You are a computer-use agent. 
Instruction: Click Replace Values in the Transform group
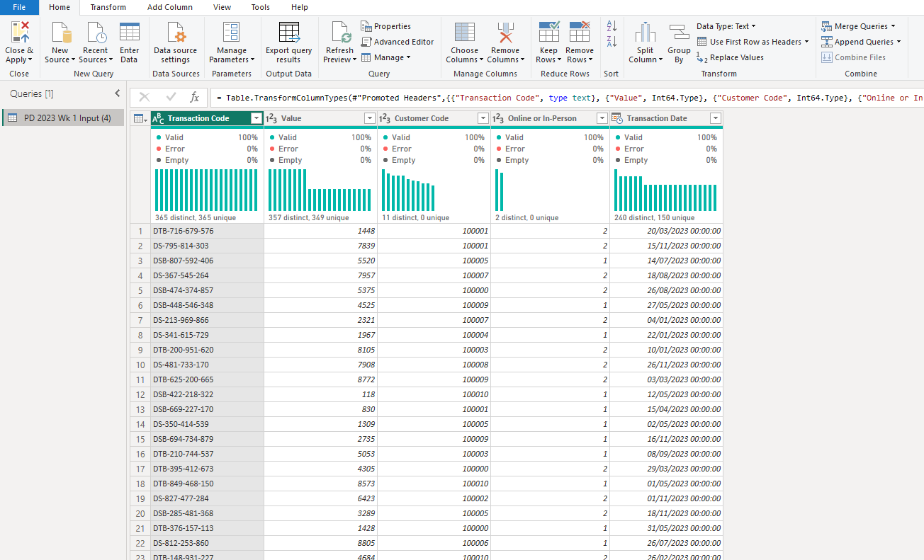pos(736,57)
